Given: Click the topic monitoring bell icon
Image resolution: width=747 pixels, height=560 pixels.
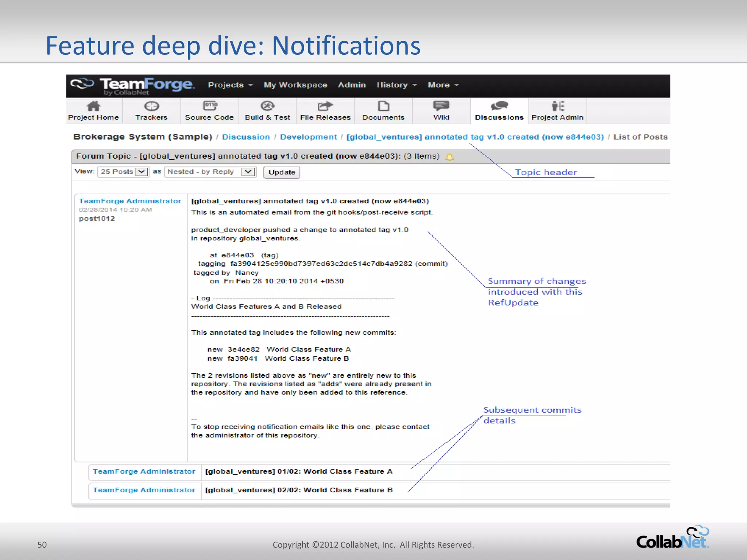Looking at the screenshot, I should coord(450,157).
